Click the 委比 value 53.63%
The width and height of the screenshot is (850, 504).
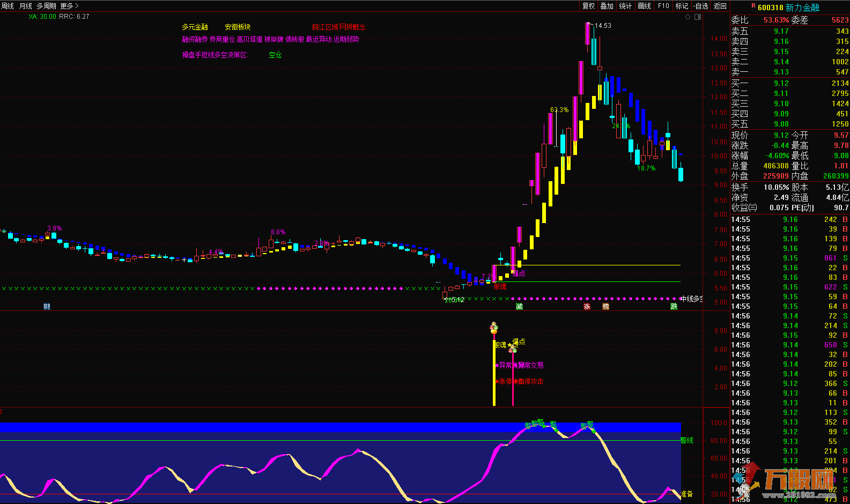click(x=777, y=20)
